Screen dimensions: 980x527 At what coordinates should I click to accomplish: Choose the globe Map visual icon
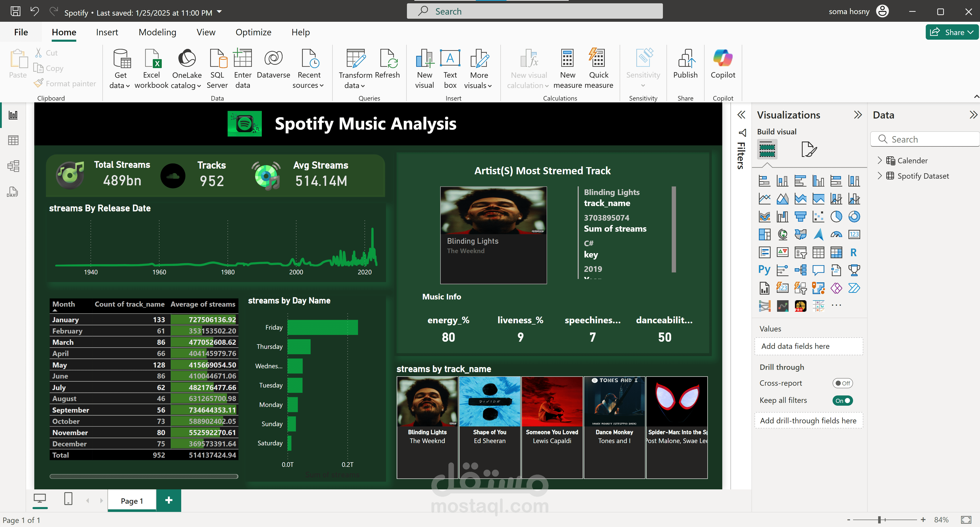point(782,234)
